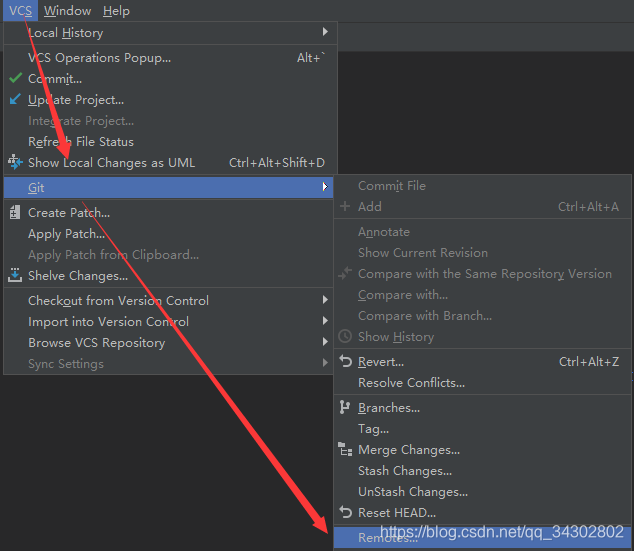This screenshot has width=634, height=551.
Task: Choose Stash Changes...
Action: click(482, 471)
